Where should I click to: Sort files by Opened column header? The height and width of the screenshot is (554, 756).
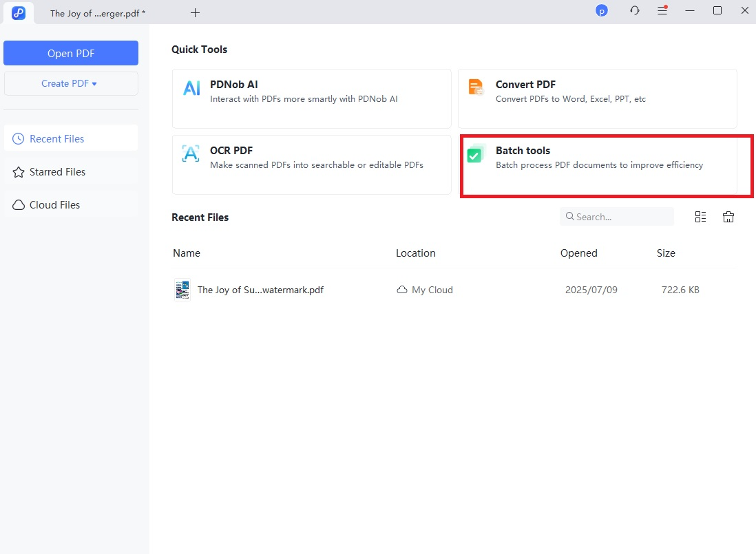click(578, 253)
